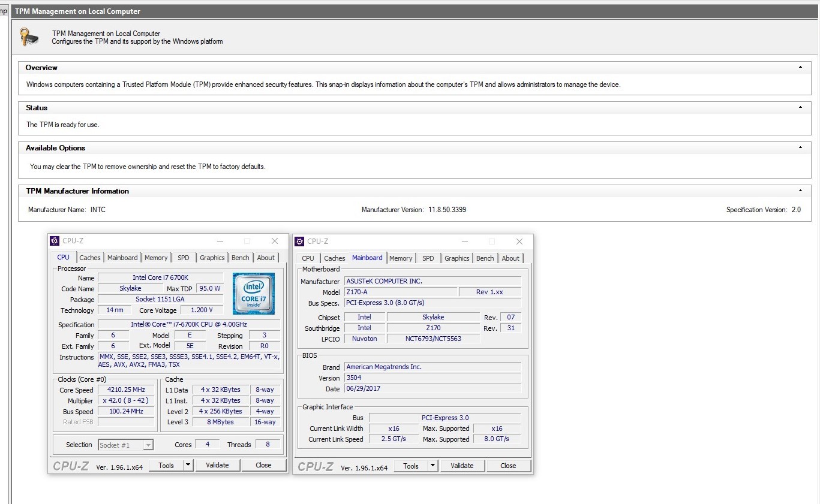Open the SPD tab in the right CPU-Z window
The width and height of the screenshot is (820, 504).
click(428, 258)
